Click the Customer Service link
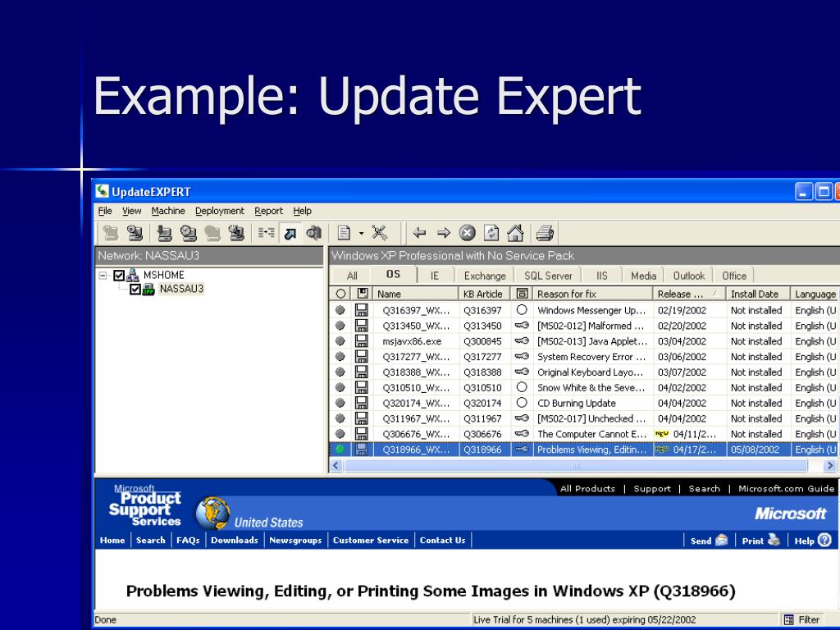840x630 pixels. pyautogui.click(x=371, y=540)
